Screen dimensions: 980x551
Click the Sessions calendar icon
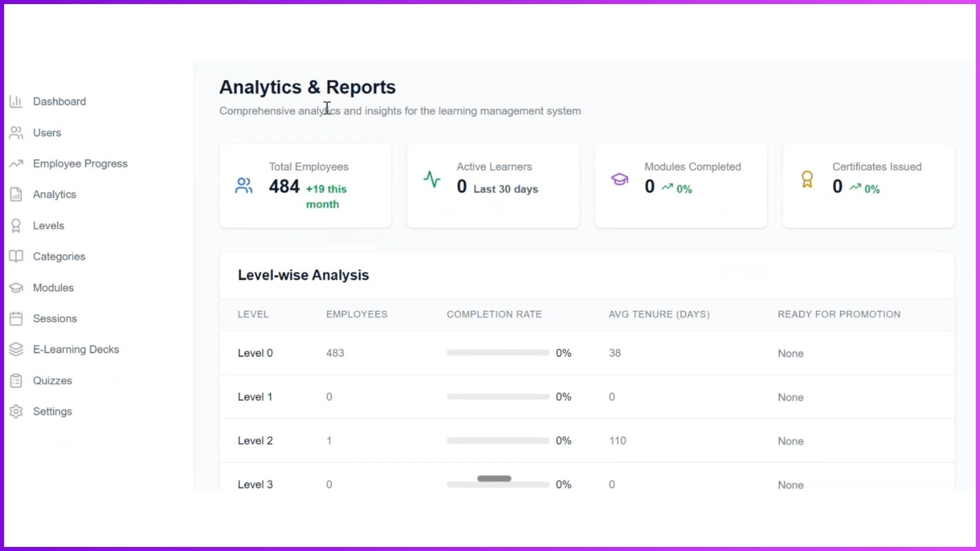16,318
